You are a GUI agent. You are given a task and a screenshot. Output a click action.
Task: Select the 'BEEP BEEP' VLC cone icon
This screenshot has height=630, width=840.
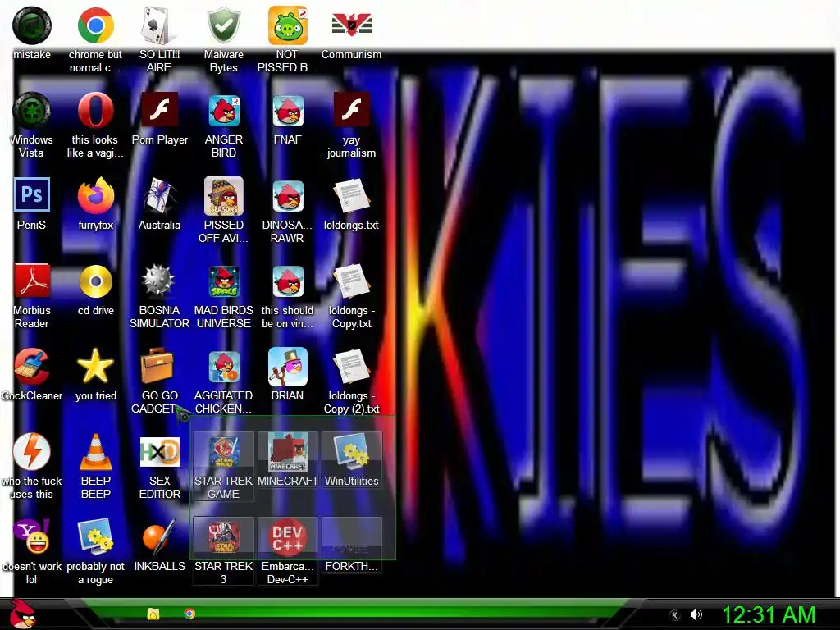coord(95,452)
